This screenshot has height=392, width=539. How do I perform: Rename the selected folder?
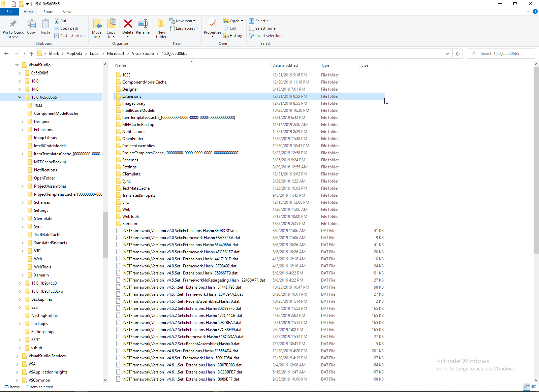coord(143,27)
